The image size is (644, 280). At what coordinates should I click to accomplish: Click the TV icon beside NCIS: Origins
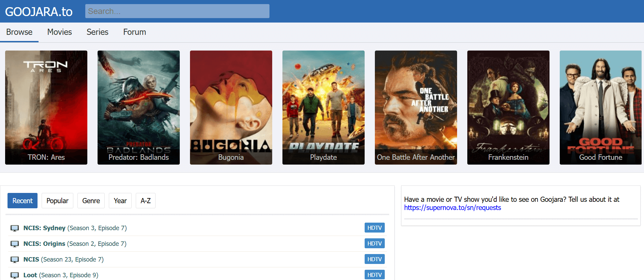15,244
